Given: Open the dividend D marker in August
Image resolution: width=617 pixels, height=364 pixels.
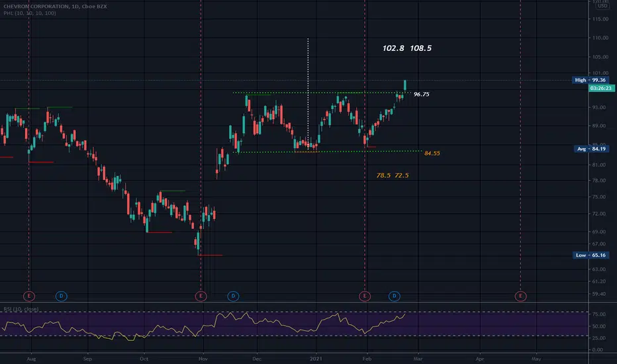Looking at the screenshot, I should (x=61, y=296).
